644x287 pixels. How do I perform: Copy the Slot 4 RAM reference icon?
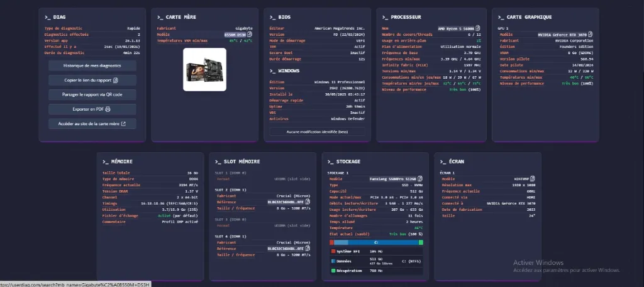coord(308,249)
